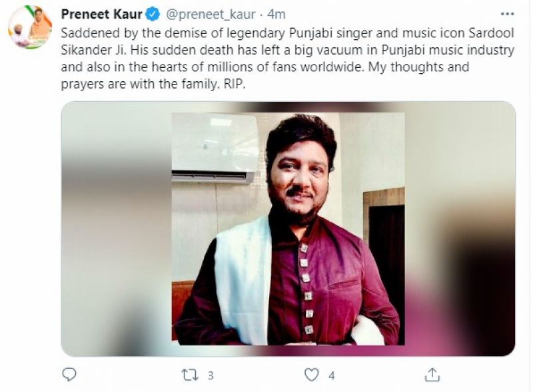The height and width of the screenshot is (392, 533).
Task: Click the retweet count showing 3
Action: [x=210, y=375]
